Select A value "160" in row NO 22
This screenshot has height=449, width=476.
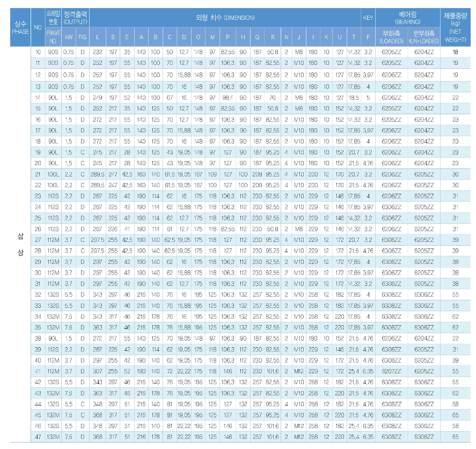141,185
